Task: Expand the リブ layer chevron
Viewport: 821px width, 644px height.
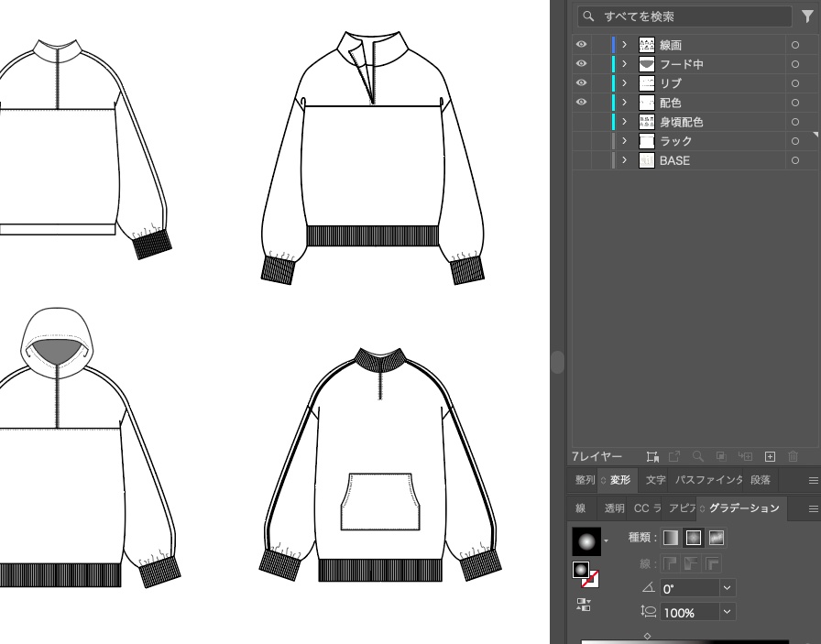Action: tap(624, 83)
